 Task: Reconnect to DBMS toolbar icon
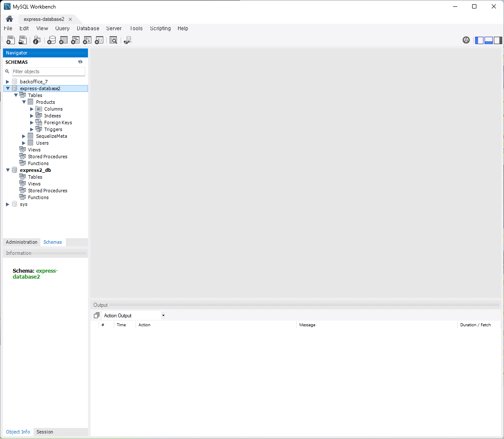127,40
